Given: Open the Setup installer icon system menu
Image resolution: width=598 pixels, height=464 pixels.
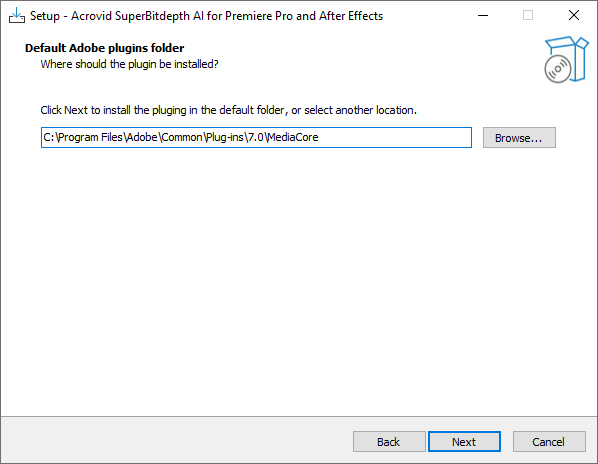Looking at the screenshot, I should point(17,16).
